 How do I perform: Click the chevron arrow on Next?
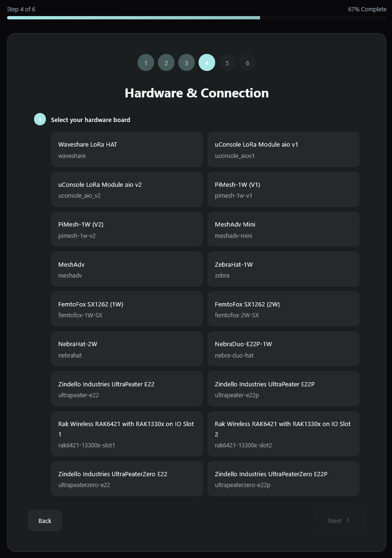coord(348,520)
